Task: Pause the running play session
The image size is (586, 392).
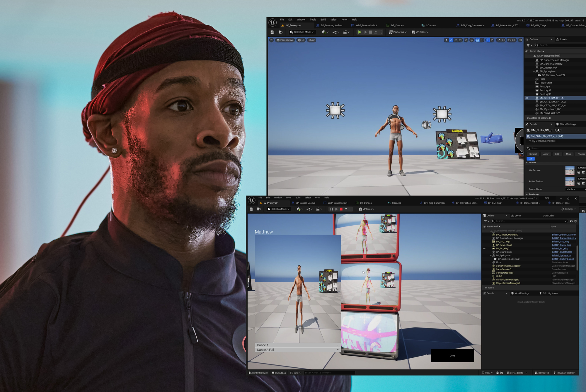Action: click(331, 209)
